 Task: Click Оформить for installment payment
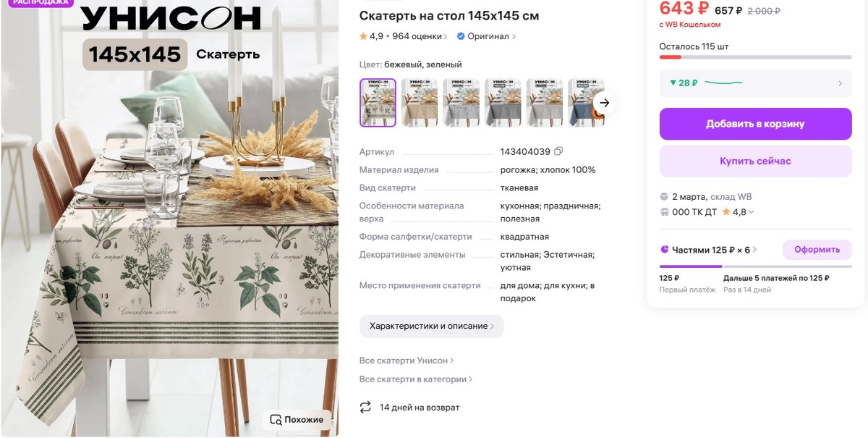coord(817,250)
